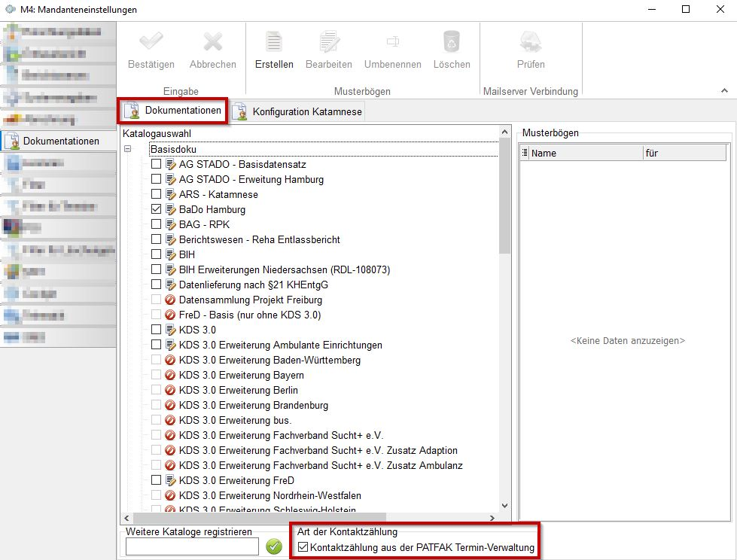The width and height of the screenshot is (737, 560).
Task: Click the Löschen trash icon
Action: [452, 42]
